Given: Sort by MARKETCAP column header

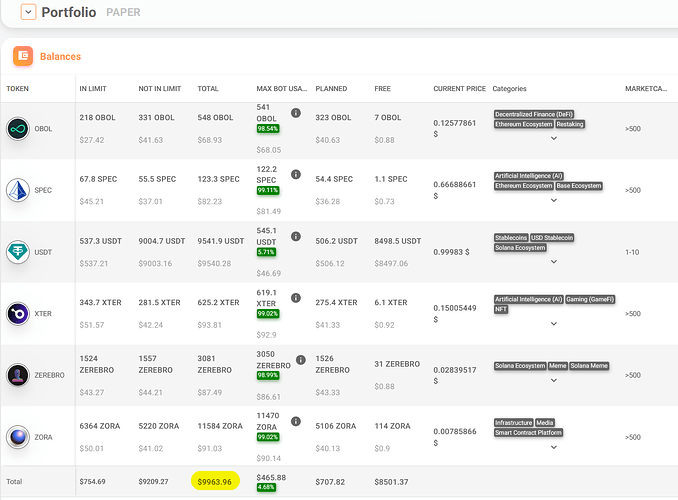Looking at the screenshot, I should [x=646, y=89].
